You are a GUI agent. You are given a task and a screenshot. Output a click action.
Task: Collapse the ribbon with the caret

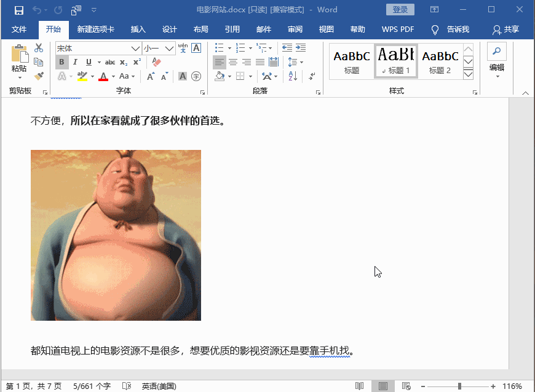tap(525, 93)
